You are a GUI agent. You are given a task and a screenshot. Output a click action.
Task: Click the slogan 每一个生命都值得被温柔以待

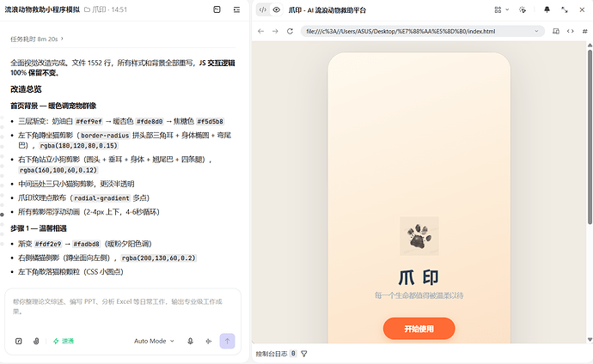(x=419, y=295)
